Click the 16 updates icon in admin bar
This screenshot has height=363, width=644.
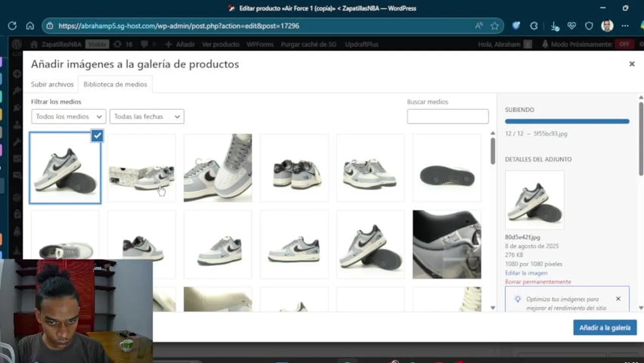[123, 44]
